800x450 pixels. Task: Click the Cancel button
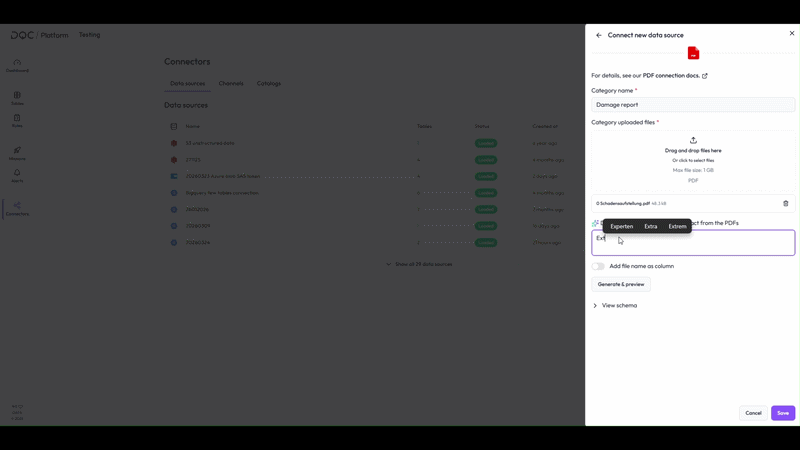753,413
